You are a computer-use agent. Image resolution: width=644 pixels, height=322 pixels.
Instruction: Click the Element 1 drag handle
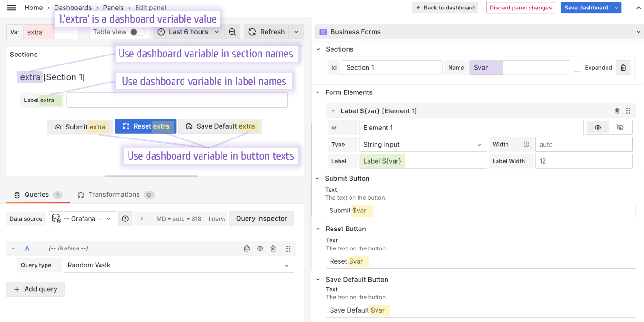628,110
